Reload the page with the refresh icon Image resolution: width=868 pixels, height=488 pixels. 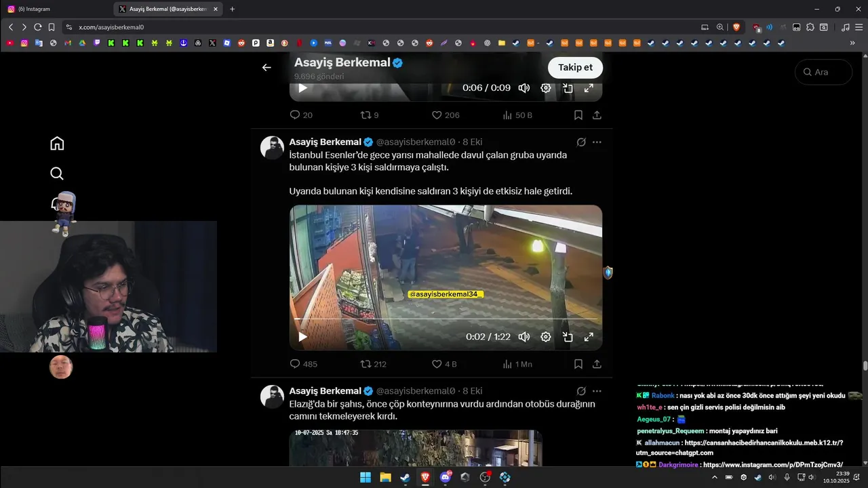[x=38, y=27]
